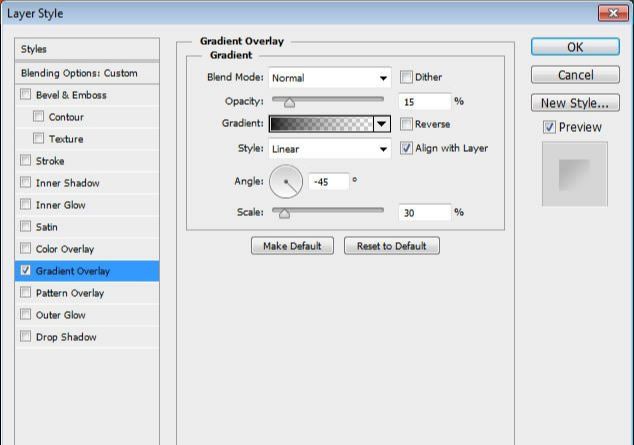Open the gradient picker arrow
This screenshot has height=445, width=634.
click(382, 124)
